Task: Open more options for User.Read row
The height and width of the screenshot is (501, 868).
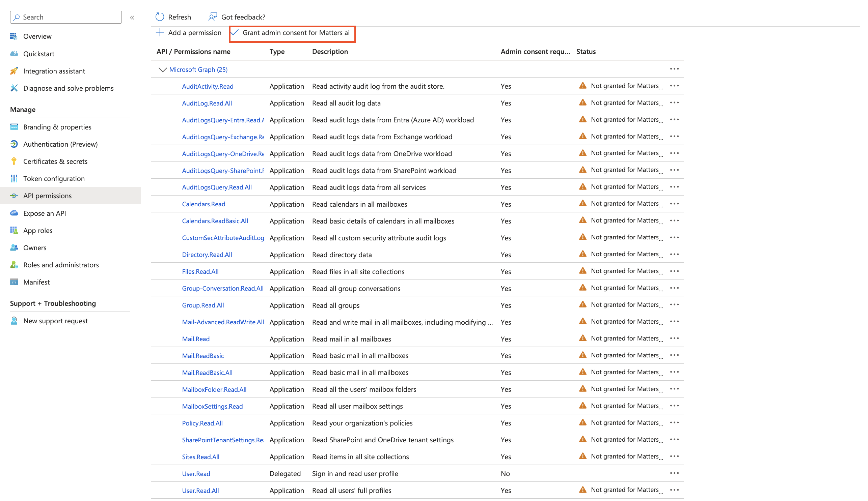Action: coord(674,473)
